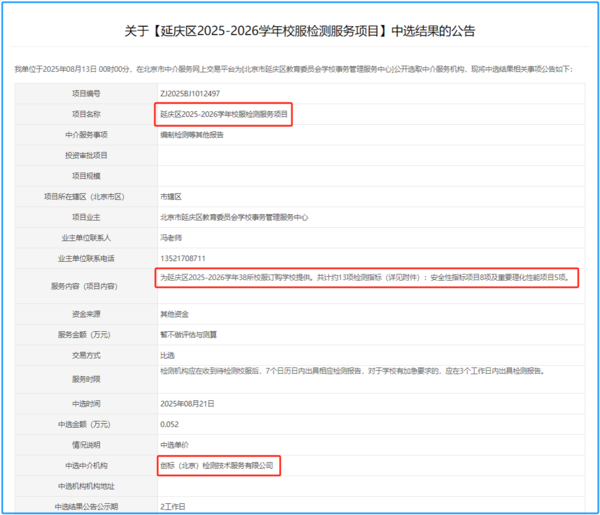Screen dimensions: 600x515
Task: Click the intro paragraph starting 我单位于2025年08月13日
Action: 293,69
